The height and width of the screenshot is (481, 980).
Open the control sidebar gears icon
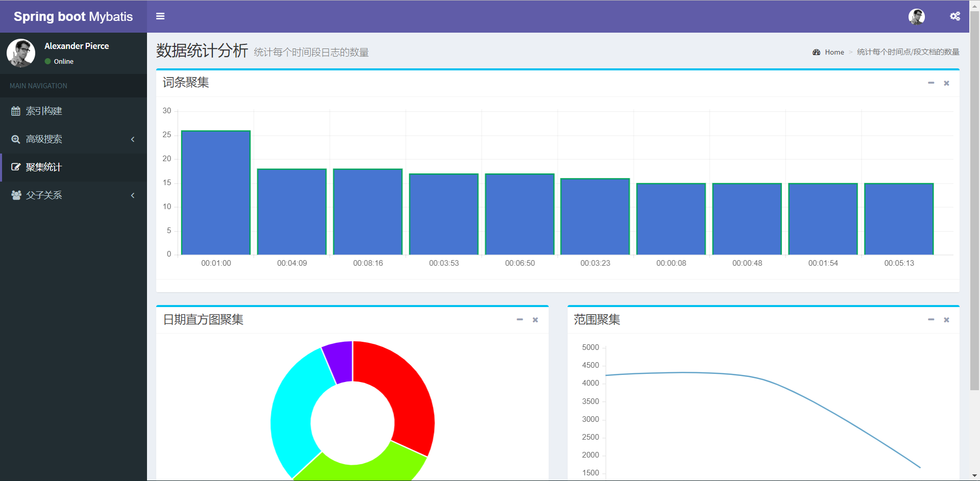955,16
